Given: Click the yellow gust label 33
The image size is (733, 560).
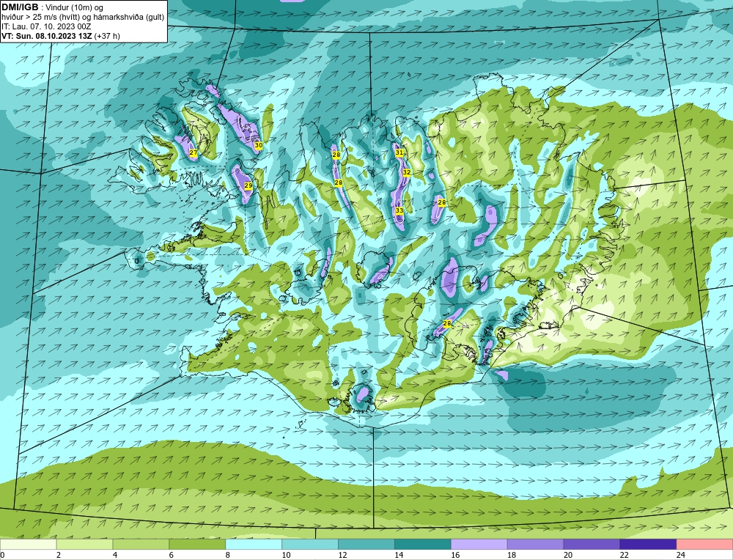Looking at the screenshot, I should [x=399, y=211].
